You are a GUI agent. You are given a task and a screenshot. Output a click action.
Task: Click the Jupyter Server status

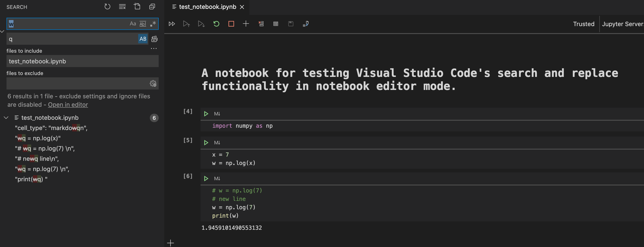coord(623,24)
